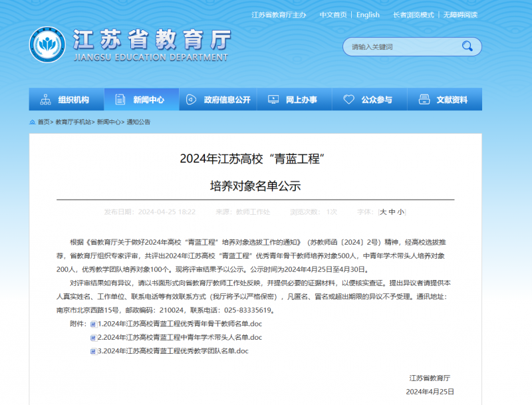Set font size to 中 (medium)
Viewport: 532px width, 405px height.
pos(392,212)
